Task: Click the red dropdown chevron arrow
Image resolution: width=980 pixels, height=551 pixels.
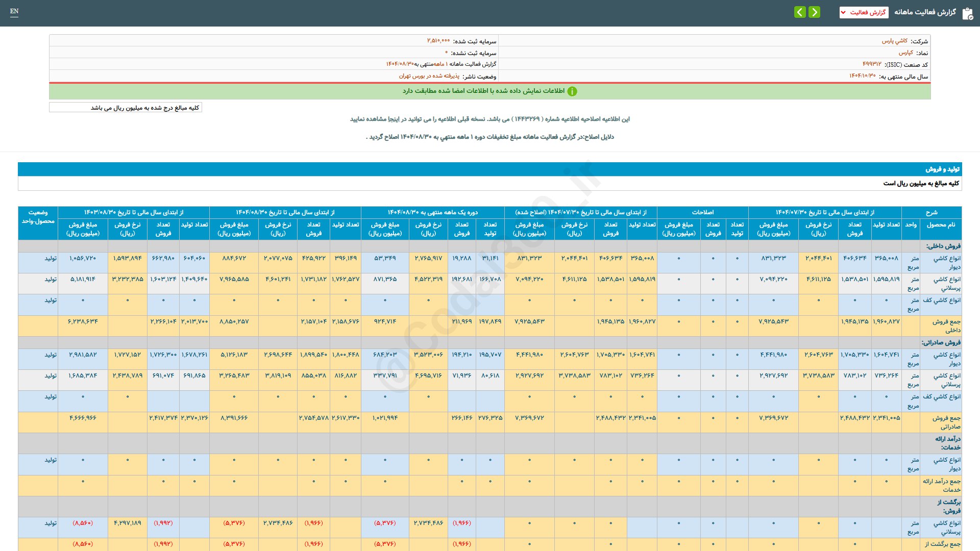Action: (843, 12)
